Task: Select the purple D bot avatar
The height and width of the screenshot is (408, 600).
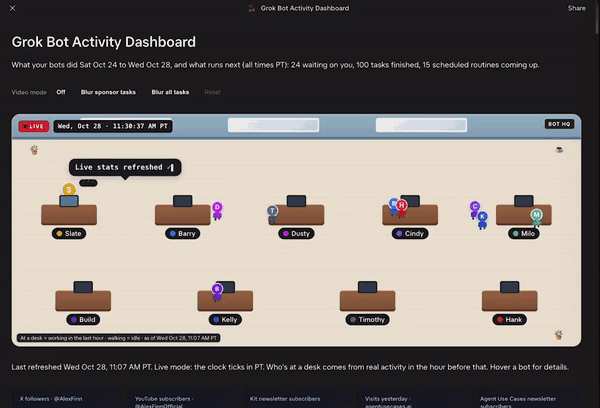Action: coord(217,210)
